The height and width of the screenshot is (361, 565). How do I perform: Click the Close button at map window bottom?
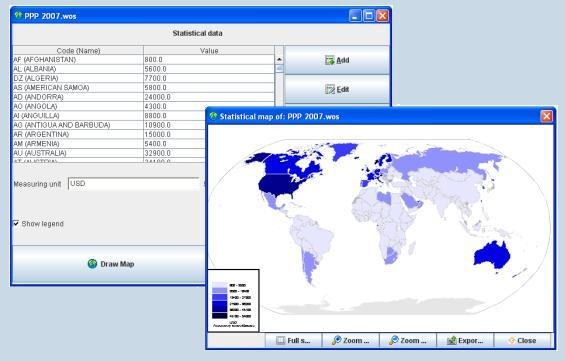pyautogui.click(x=522, y=340)
